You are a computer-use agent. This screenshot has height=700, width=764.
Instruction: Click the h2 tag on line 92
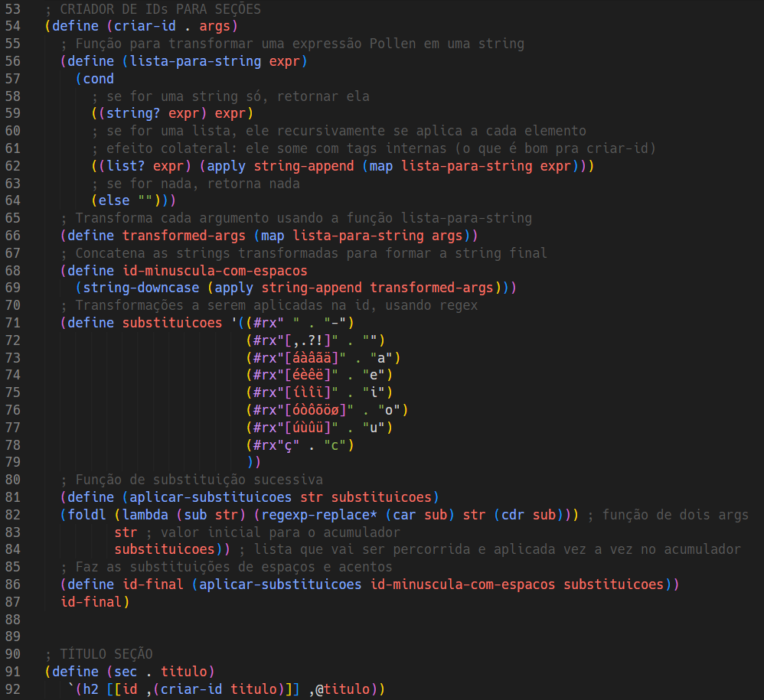pyautogui.click(x=91, y=689)
